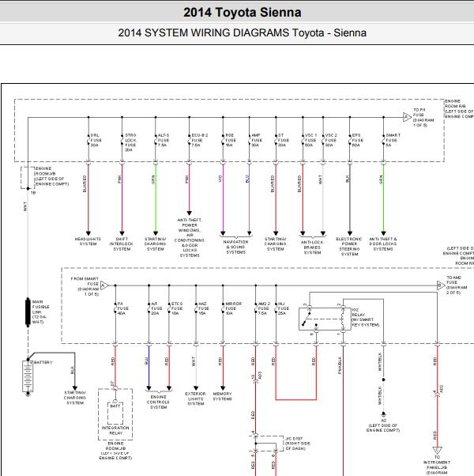Select the NAVIGATION & SOUND SYSTEMS label
This screenshot has width=474, height=476.
coord(236,247)
